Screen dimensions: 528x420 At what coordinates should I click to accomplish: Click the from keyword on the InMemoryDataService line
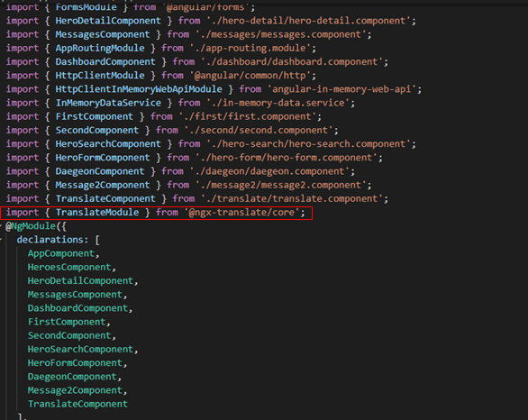coord(189,103)
